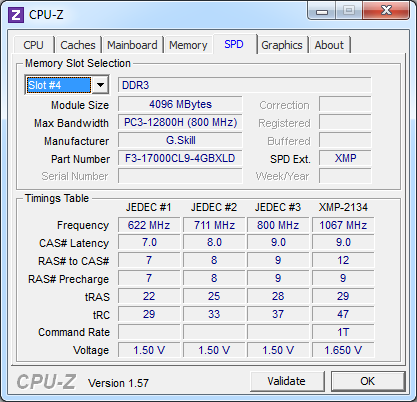Click the Command Rate value 1T
This screenshot has height=402, width=417.
(343, 332)
